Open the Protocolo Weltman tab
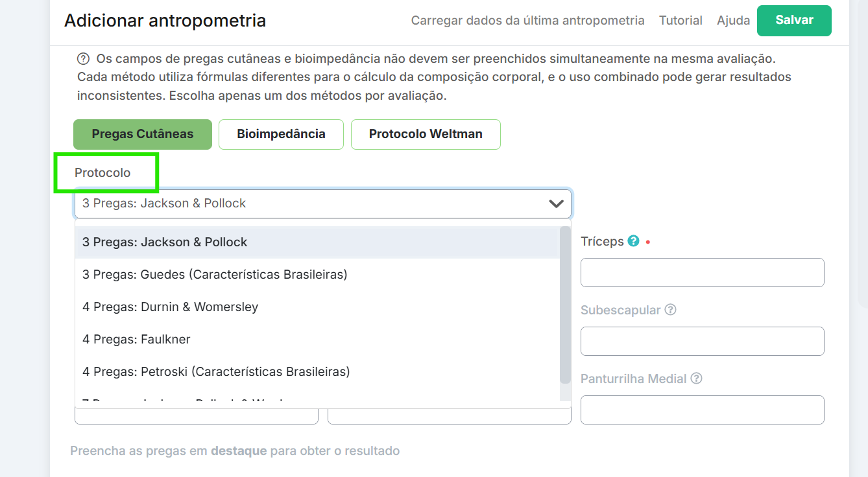This screenshot has width=868, height=477. pos(426,134)
